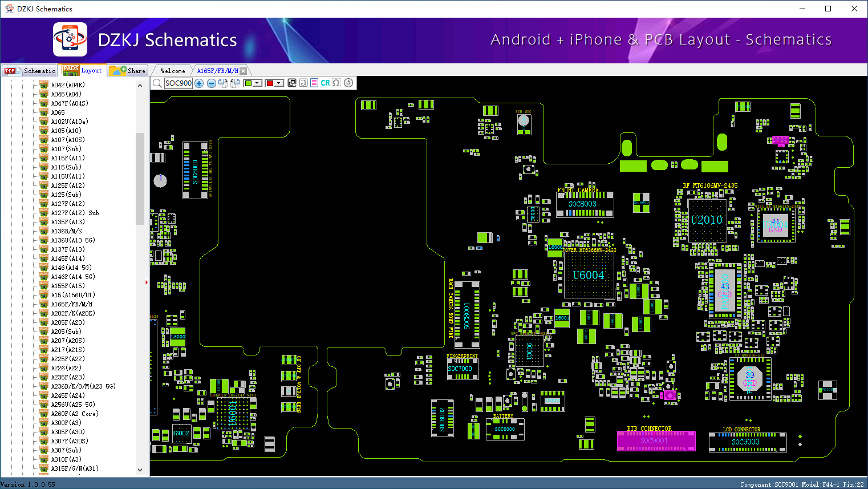Viewport: 868px width, 489px height.
Task: Click the magnifier search icon
Action: pyautogui.click(x=157, y=83)
